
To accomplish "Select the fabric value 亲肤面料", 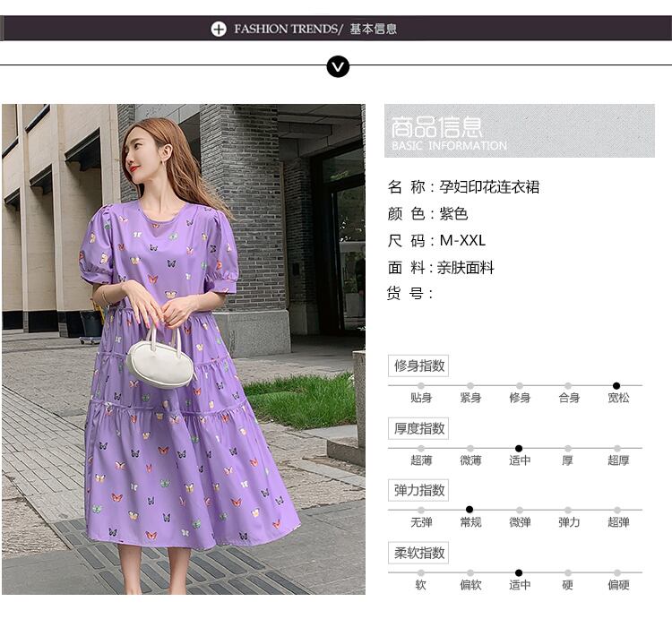I will pos(465,268).
